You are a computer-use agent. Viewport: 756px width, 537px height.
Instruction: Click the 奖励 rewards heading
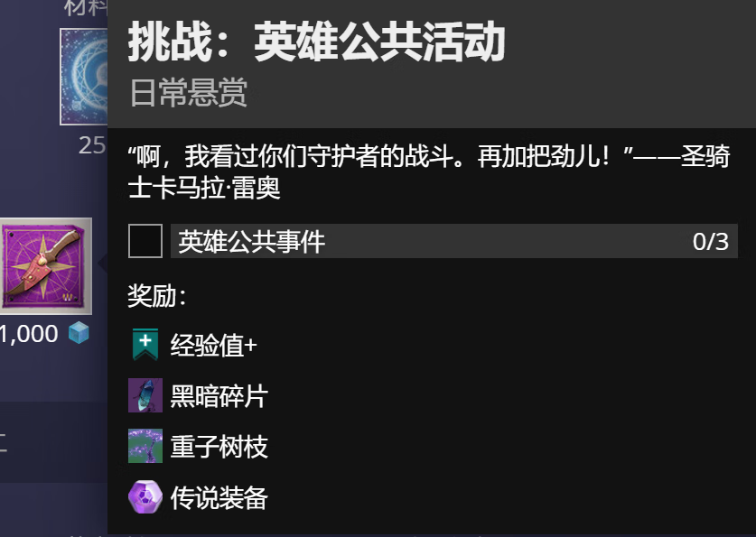pyautogui.click(x=156, y=295)
